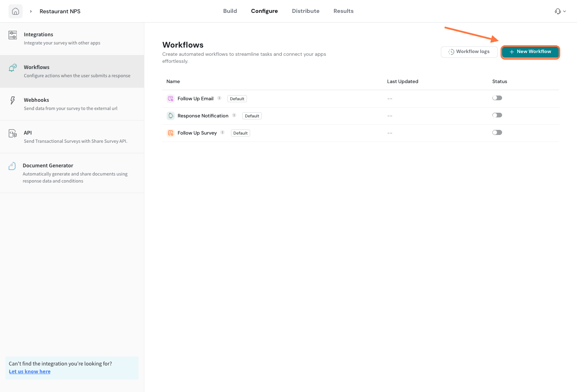This screenshot has height=392, width=577.
Task: Click the Webhooks lightning icon
Action: point(12,101)
